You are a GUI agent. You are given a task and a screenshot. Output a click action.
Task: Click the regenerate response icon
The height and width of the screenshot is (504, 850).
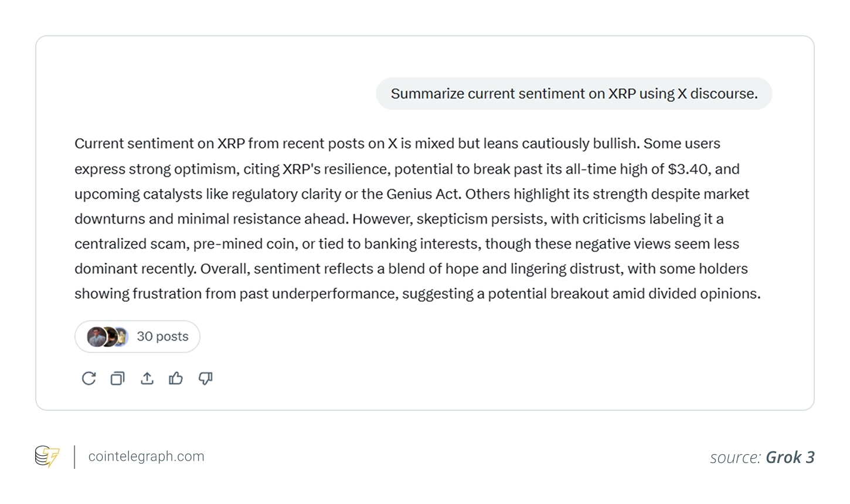click(89, 379)
